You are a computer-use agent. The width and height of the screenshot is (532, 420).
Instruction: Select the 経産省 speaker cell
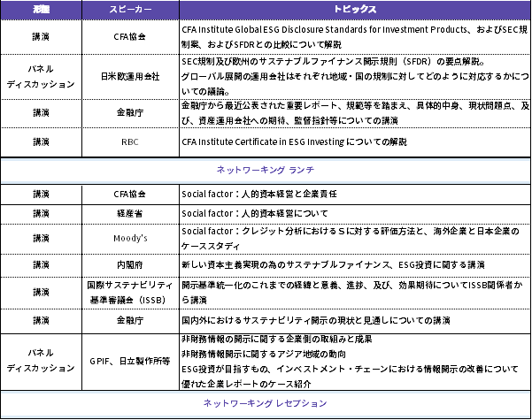[130, 214]
